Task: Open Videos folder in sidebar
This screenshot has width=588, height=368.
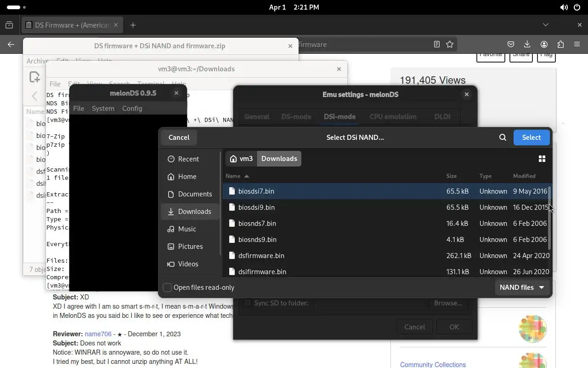Action: (190, 264)
